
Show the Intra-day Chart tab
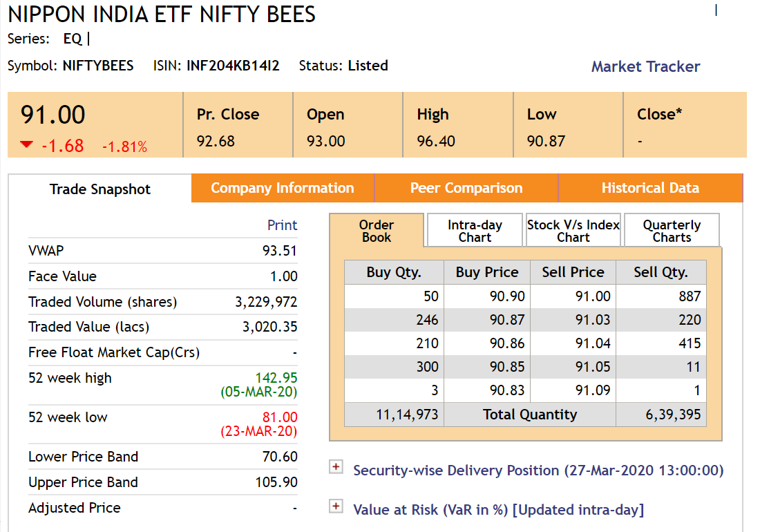(475, 231)
